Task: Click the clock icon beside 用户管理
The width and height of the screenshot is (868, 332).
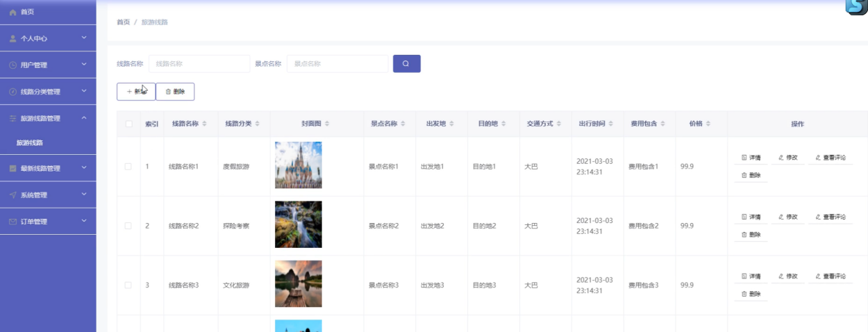Action: (12, 65)
